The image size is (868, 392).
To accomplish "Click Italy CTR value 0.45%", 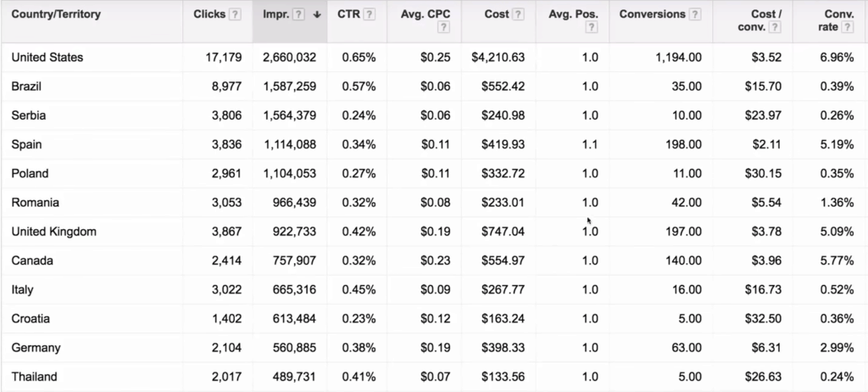I will coord(359,289).
